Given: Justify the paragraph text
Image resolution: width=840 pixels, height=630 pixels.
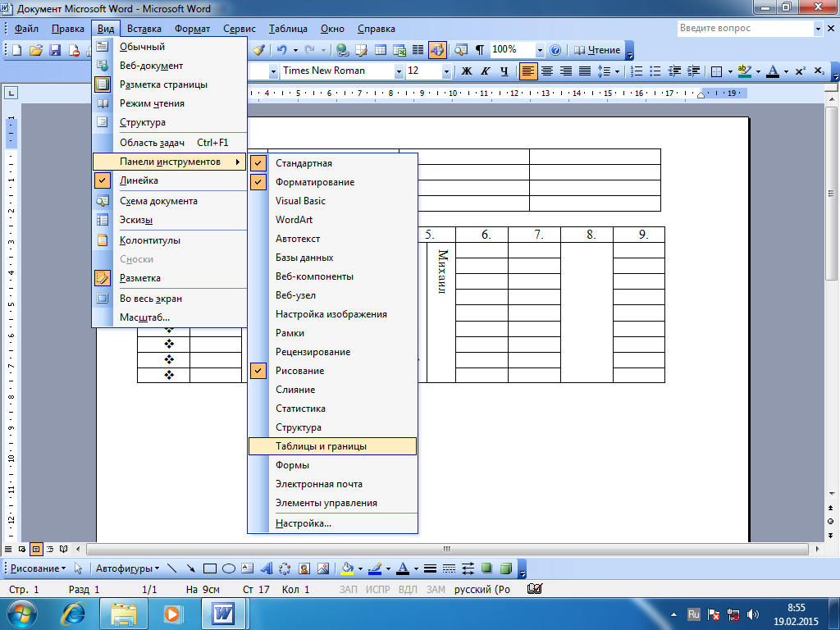Looking at the screenshot, I should point(585,71).
